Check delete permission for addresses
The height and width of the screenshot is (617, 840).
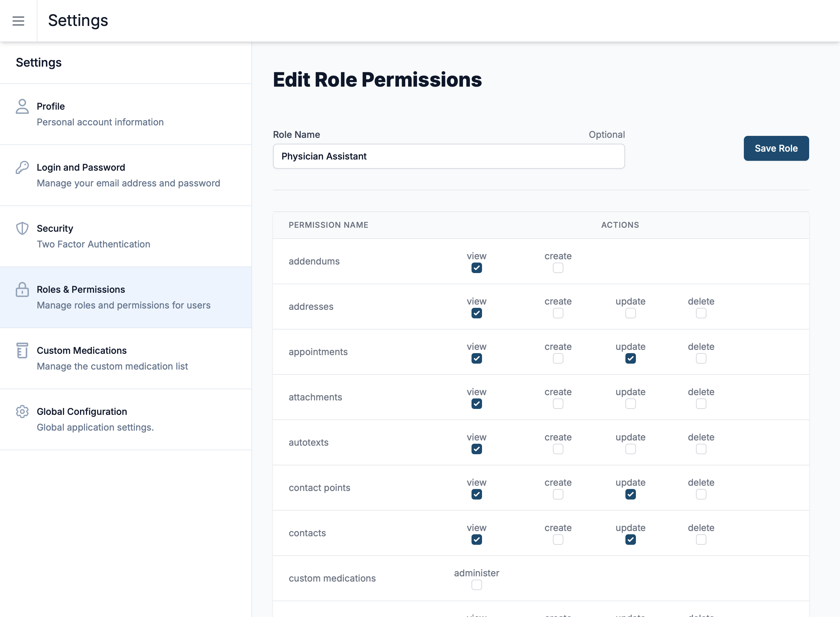click(x=701, y=313)
